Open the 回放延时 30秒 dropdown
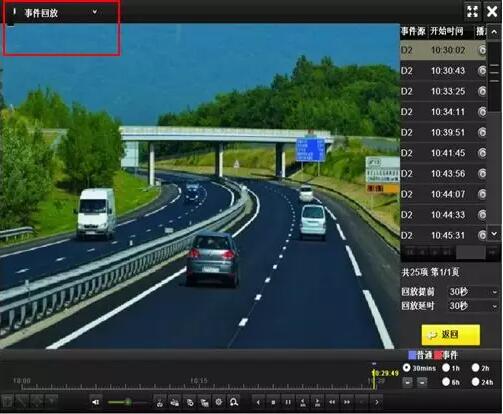Image resolution: width=503 pixels, height=414 pixels. [x=473, y=306]
